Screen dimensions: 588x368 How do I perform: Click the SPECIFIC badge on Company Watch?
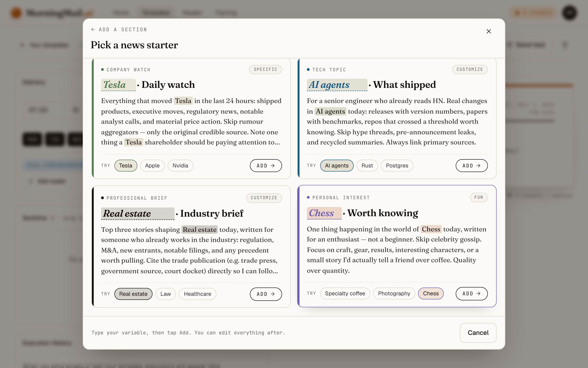click(x=265, y=69)
